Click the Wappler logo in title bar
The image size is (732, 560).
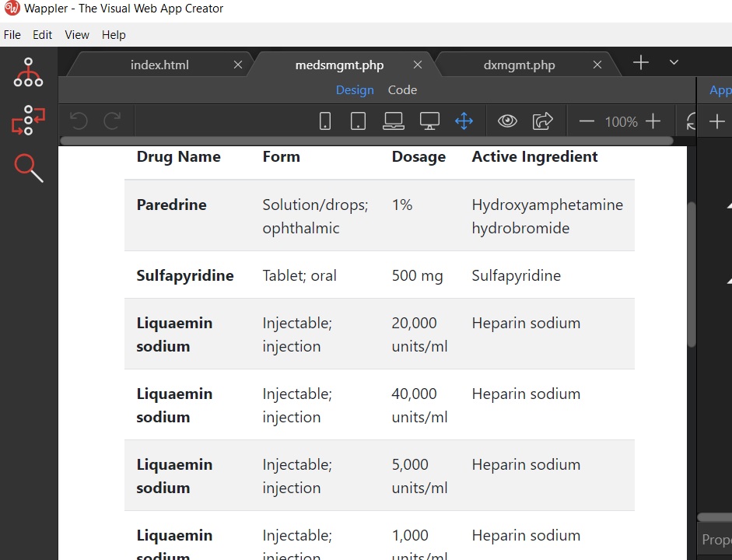coord(12,8)
